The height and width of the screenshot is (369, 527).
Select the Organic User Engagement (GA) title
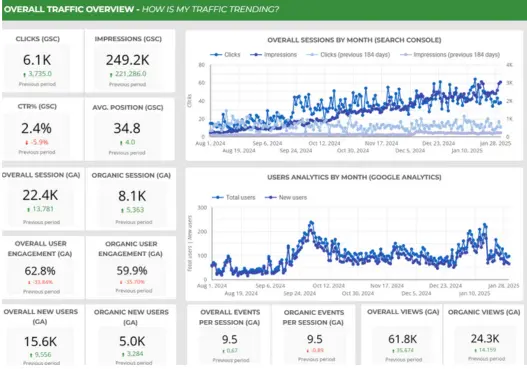[131, 249]
